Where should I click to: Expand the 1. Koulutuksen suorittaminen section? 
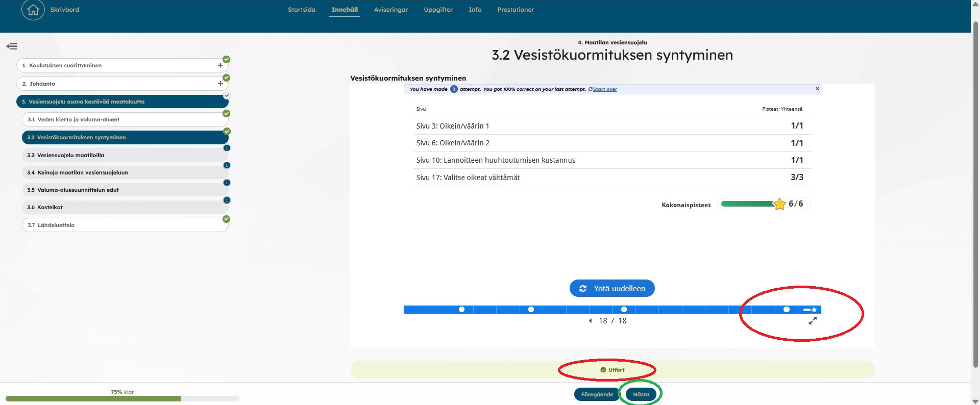point(220,65)
